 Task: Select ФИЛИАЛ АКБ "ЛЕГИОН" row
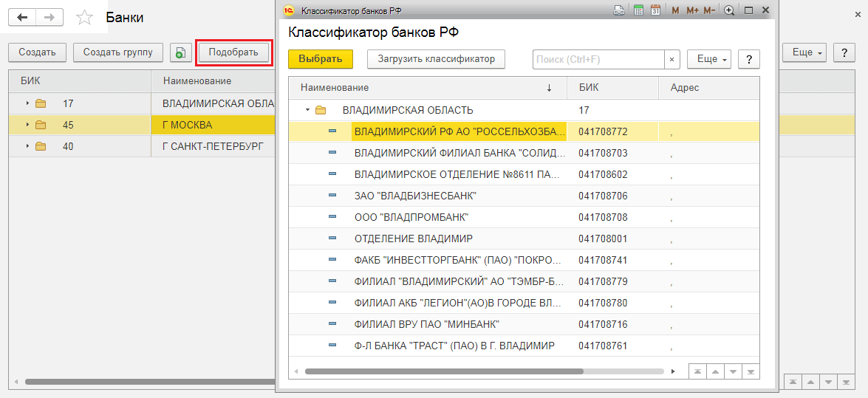click(x=524, y=303)
